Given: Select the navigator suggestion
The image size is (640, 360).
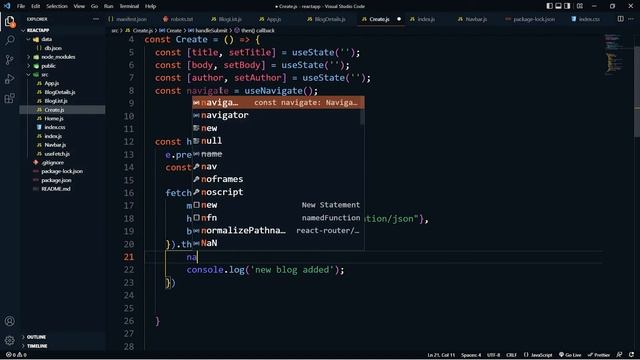Looking at the screenshot, I should point(278,115).
